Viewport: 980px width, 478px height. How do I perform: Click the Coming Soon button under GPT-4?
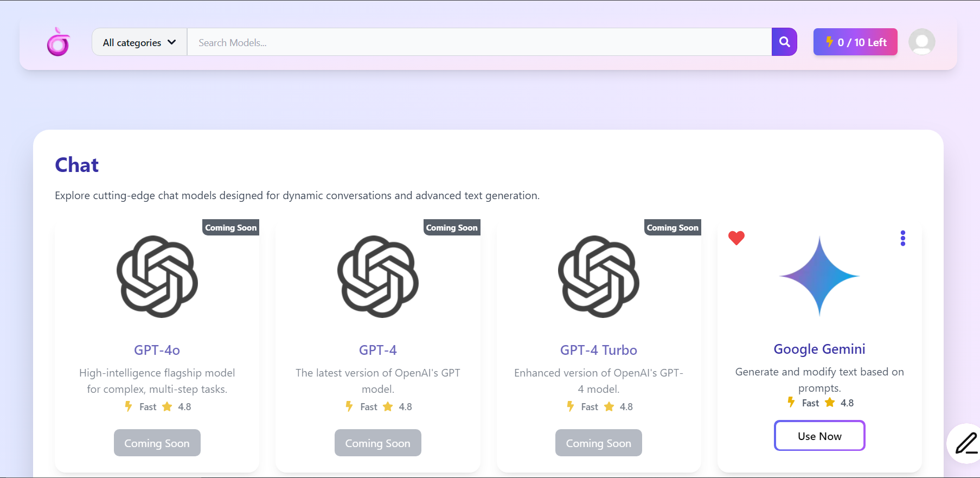click(x=378, y=443)
